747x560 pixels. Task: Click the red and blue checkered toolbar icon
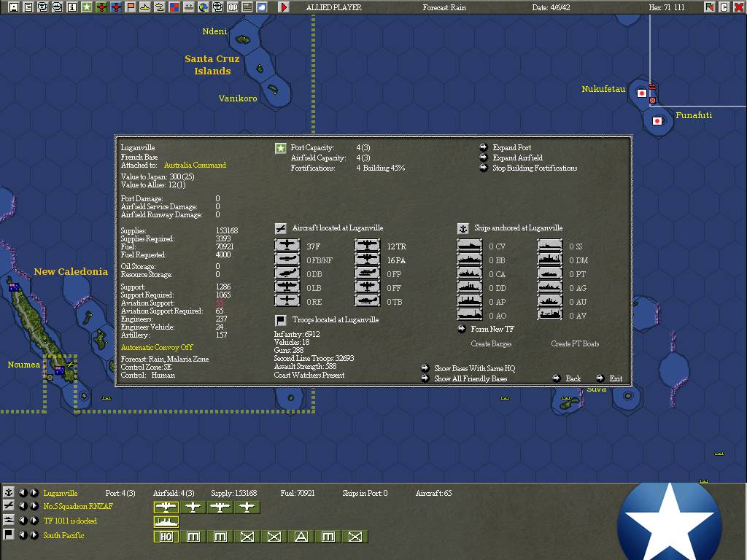[x=174, y=7]
